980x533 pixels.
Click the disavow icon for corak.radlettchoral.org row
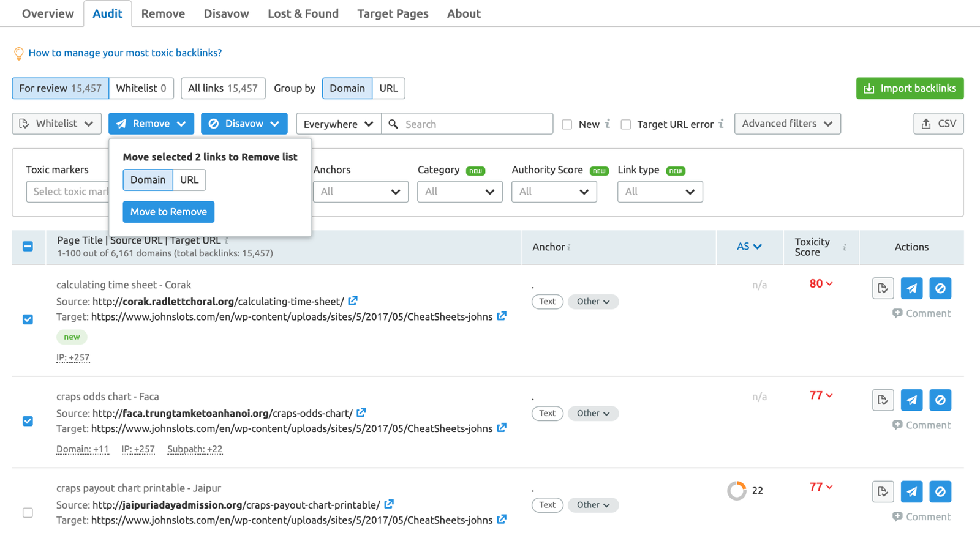pyautogui.click(x=940, y=288)
